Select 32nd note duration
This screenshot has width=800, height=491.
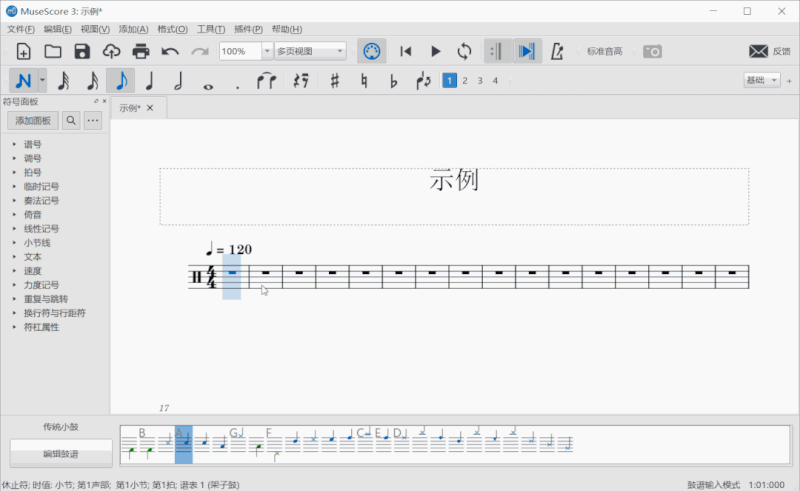[63, 81]
